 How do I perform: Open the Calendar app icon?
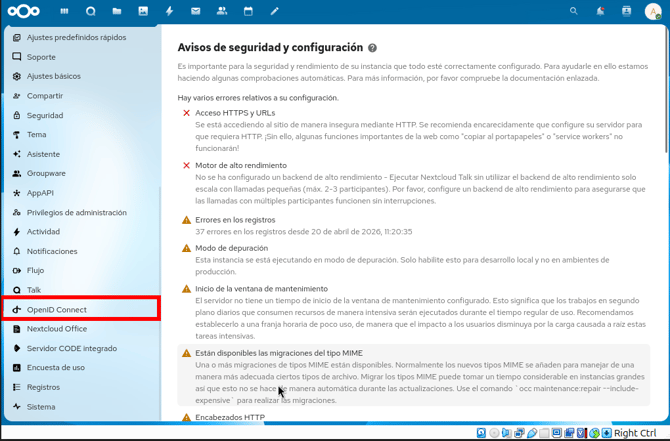pos(248,11)
